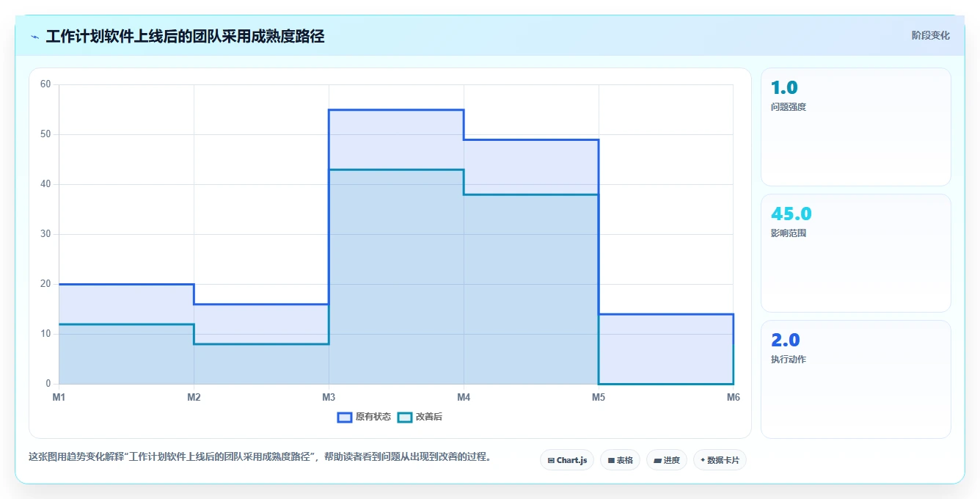Screen dimensions: 980x499
Task: Click the M1 axis label
Action: pos(59,397)
